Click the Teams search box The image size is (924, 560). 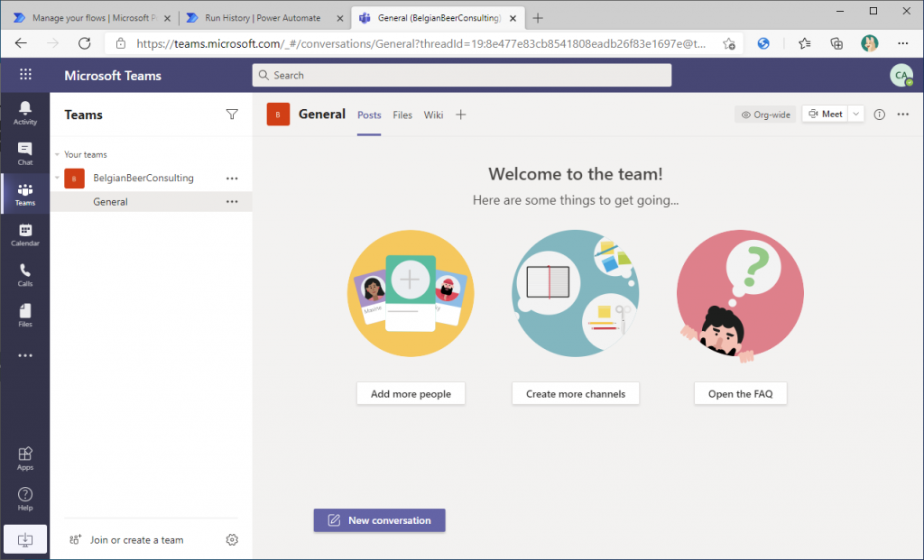coord(462,75)
